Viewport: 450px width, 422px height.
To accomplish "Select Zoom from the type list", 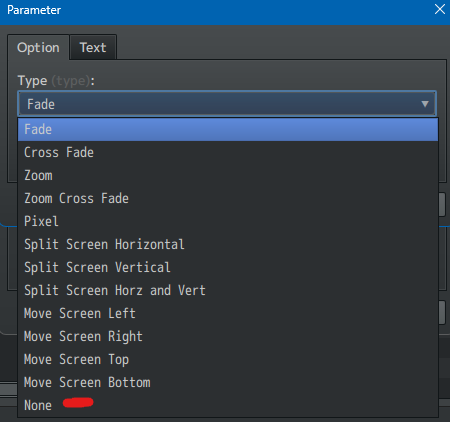I will pyautogui.click(x=228, y=175).
